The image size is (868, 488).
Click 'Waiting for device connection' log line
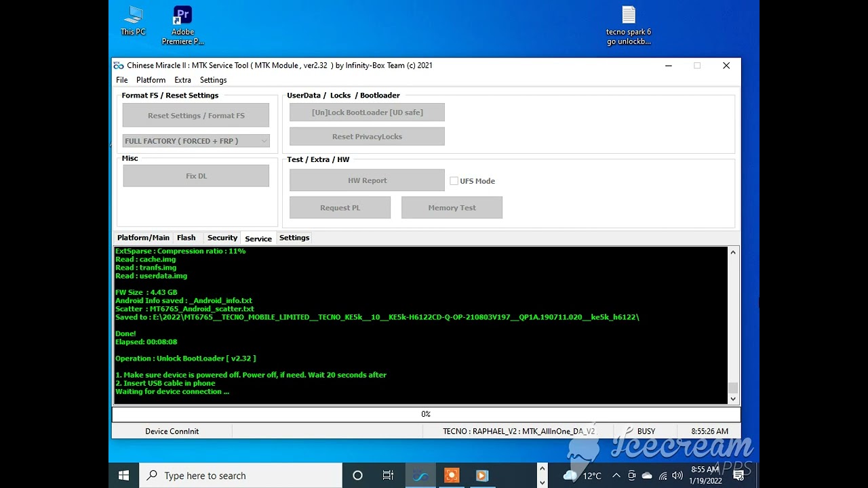point(172,392)
